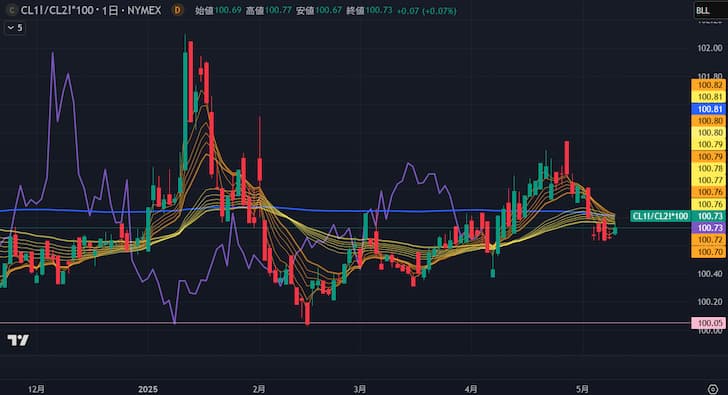Click the 100.40 price axis label
This screenshot has width=728, height=395.
710,274
